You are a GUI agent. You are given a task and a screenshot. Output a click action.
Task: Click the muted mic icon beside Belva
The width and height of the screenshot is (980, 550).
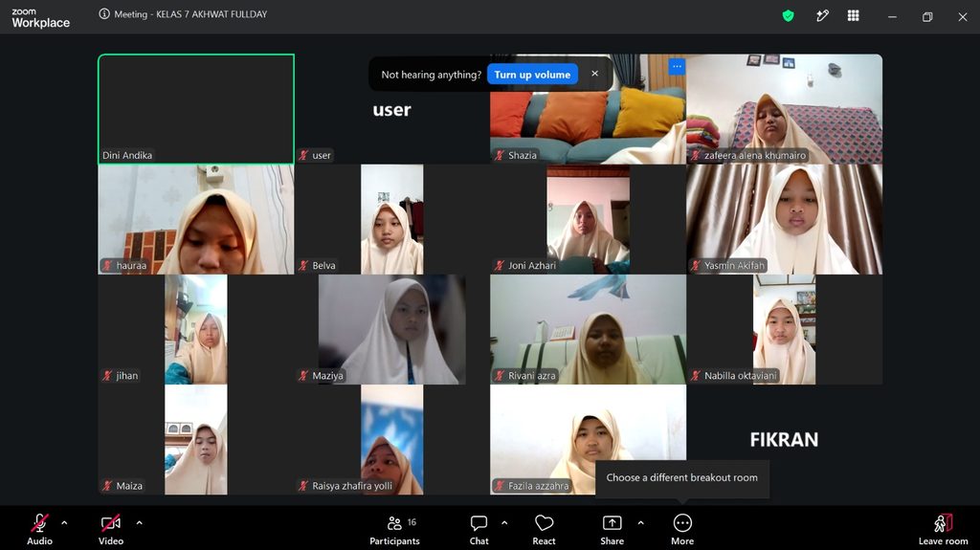click(x=303, y=266)
